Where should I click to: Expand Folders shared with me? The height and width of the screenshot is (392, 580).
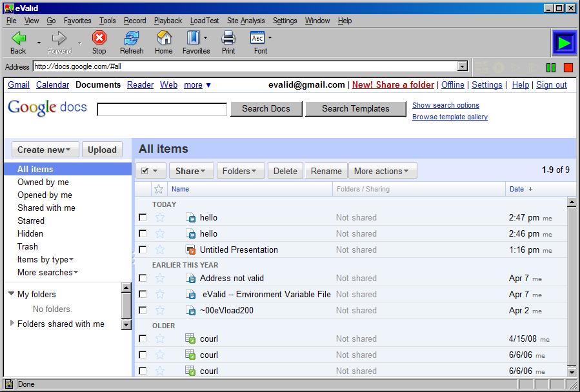(x=12, y=323)
